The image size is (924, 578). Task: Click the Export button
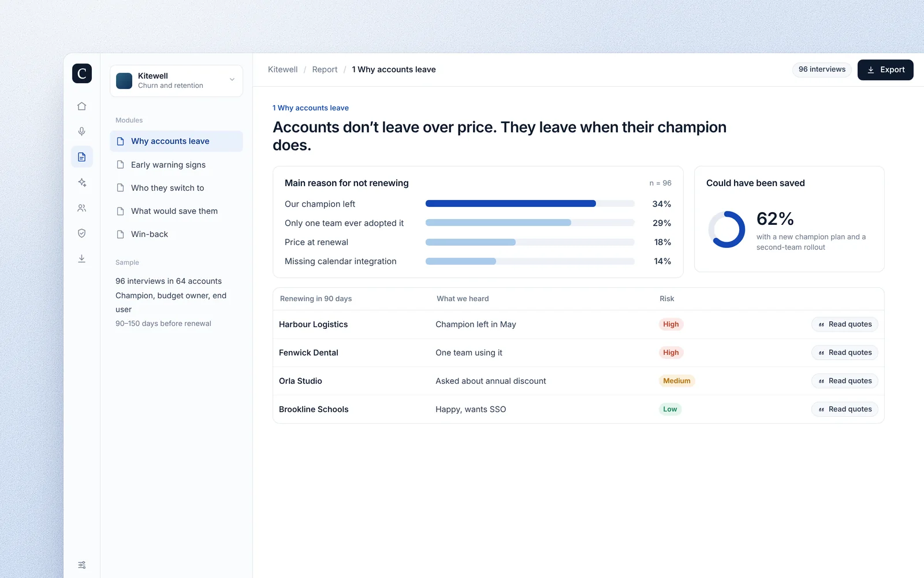click(x=885, y=70)
